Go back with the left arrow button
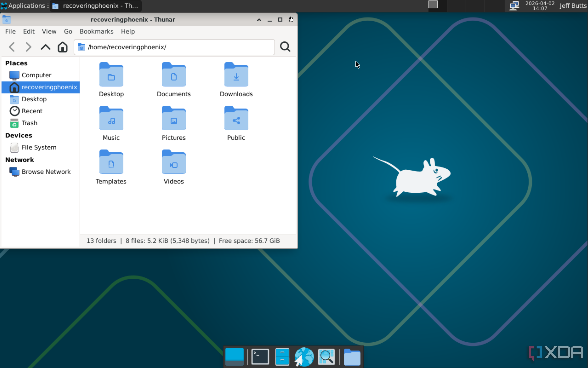The height and width of the screenshot is (368, 588). (12, 47)
